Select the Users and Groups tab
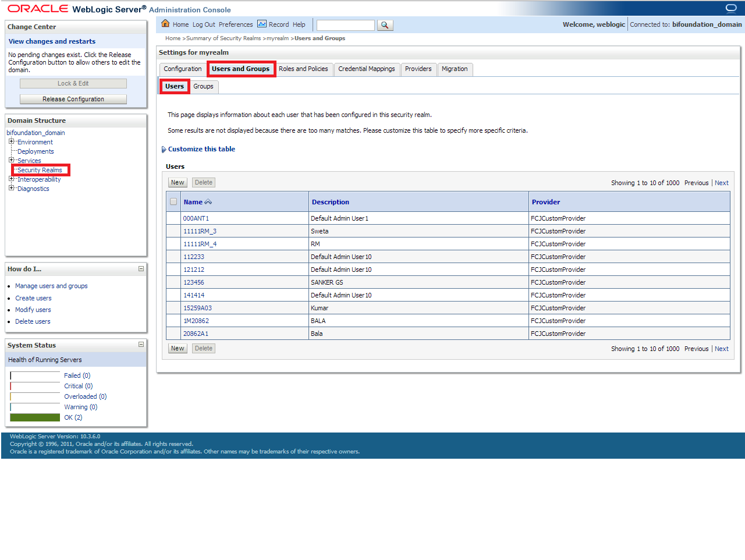Screen dimensions: 745x560 pyautogui.click(x=241, y=69)
